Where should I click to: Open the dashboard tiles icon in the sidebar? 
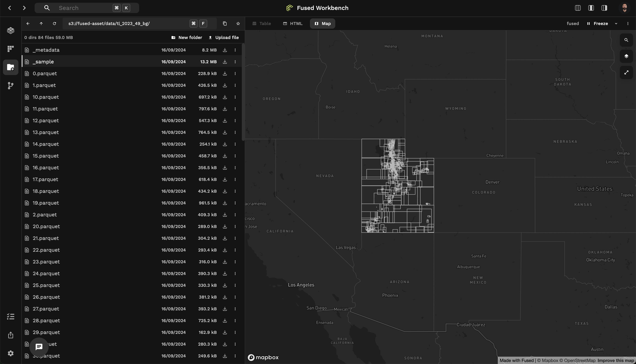coord(10,49)
